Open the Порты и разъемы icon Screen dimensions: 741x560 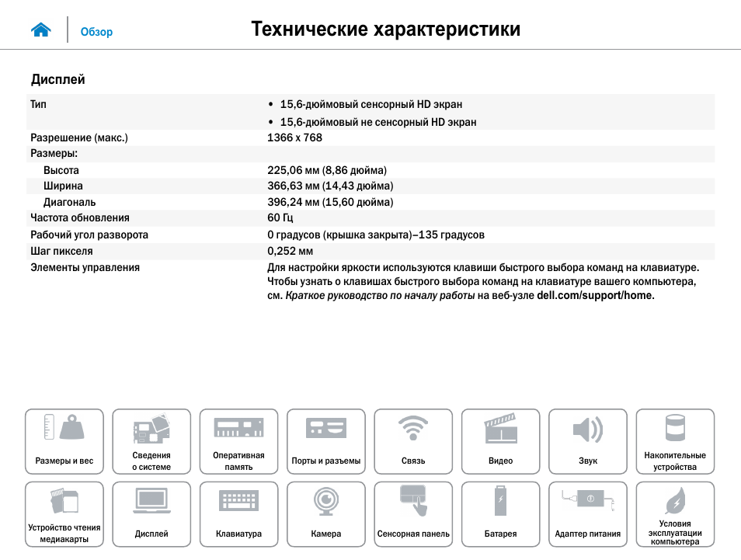326,441
